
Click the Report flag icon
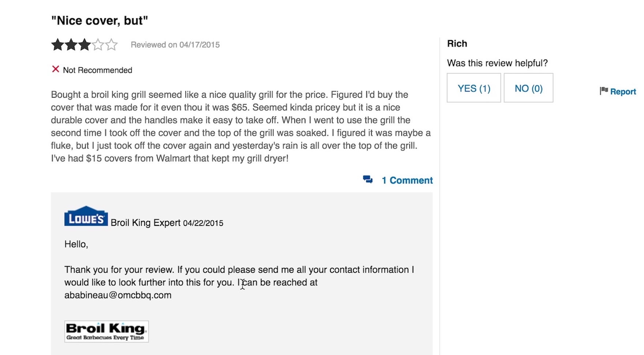(x=604, y=91)
